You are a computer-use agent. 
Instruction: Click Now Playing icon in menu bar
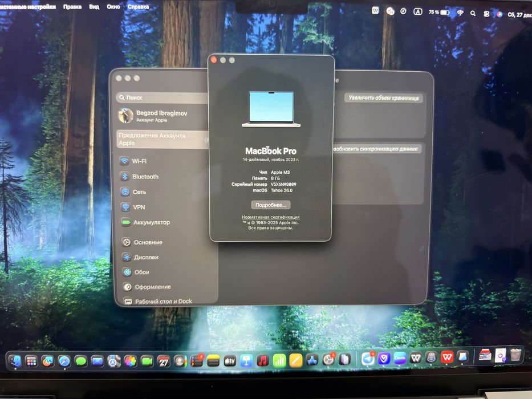[x=403, y=11]
